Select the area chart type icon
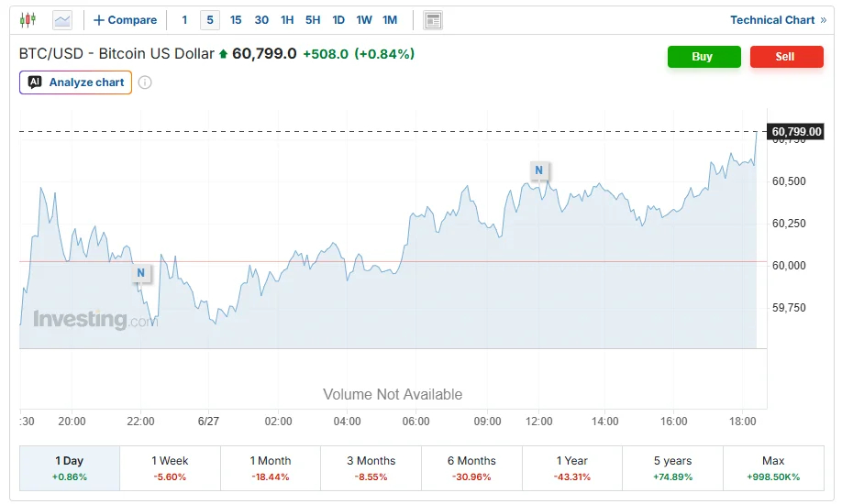Screen dimensions: 842x504 [62, 20]
